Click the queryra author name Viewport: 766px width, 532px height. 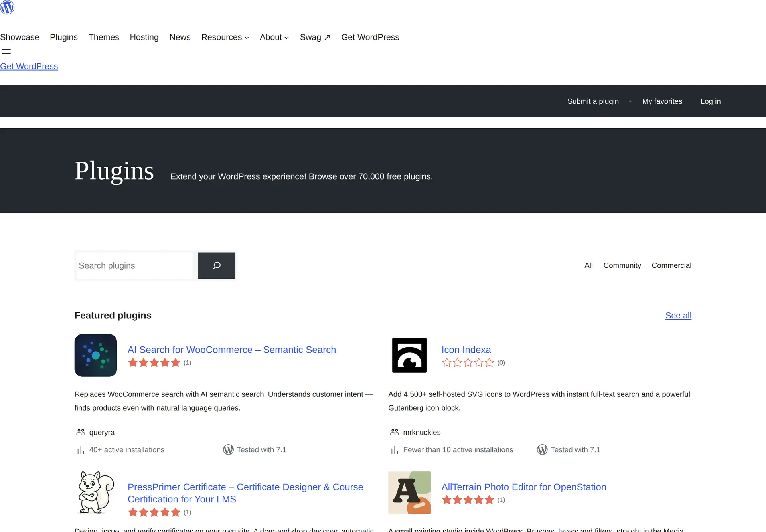102,432
